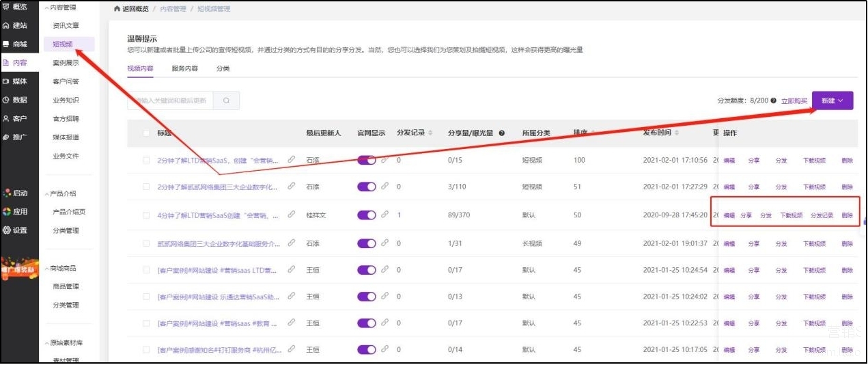Open the 新建 dropdown button

(832, 100)
